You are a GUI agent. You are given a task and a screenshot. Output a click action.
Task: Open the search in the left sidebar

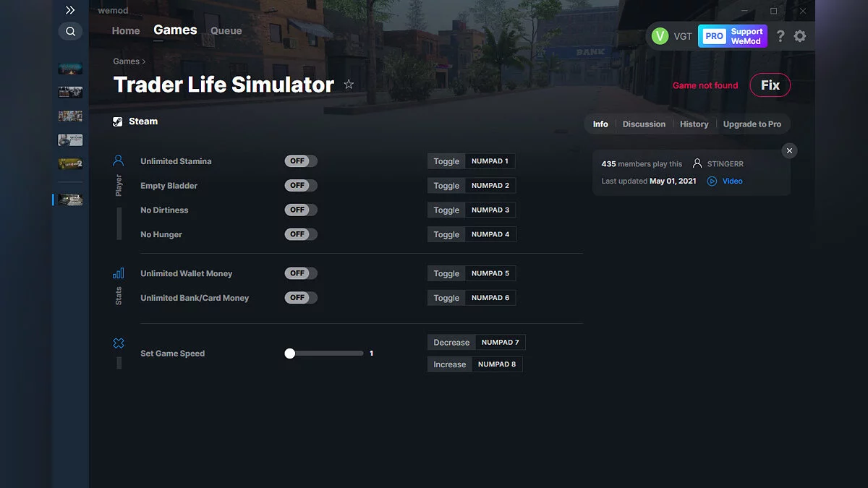point(70,31)
